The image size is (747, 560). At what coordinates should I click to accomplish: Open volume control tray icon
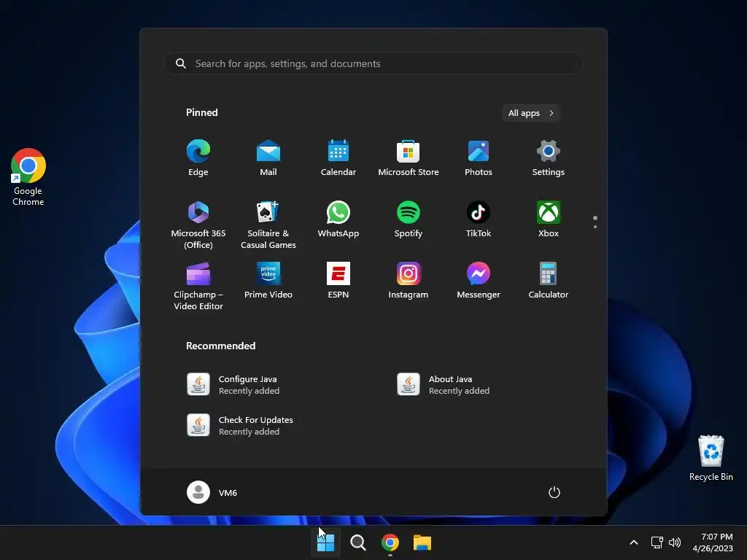tap(675, 542)
